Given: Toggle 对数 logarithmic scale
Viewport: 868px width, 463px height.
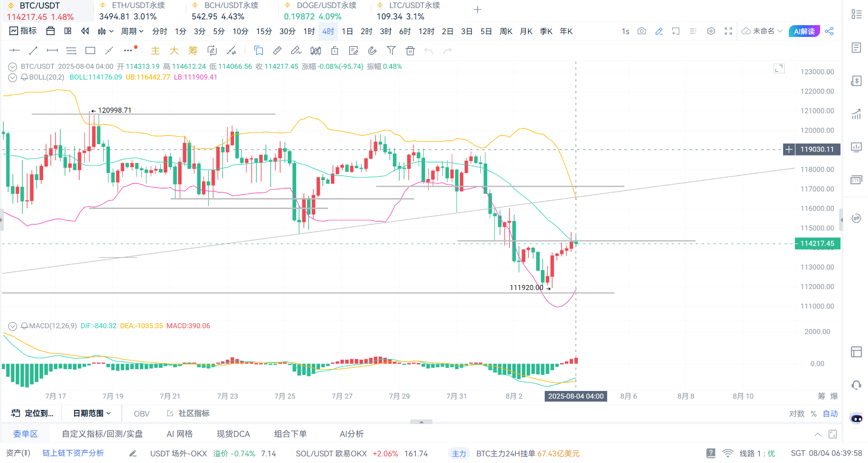Looking at the screenshot, I should [797, 414].
